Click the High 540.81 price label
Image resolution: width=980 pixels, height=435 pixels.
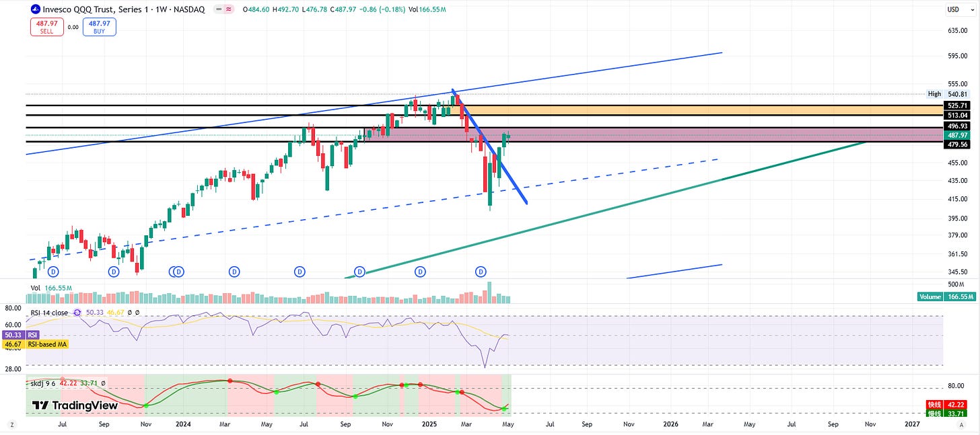pyautogui.click(x=948, y=94)
